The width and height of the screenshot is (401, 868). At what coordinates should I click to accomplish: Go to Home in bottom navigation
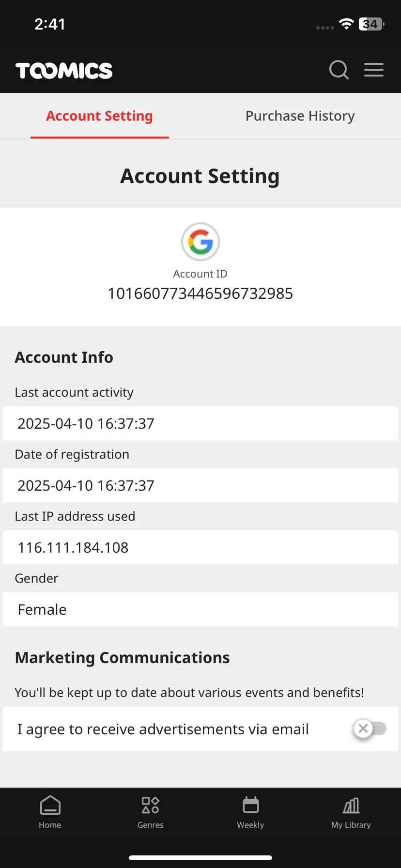click(50, 812)
